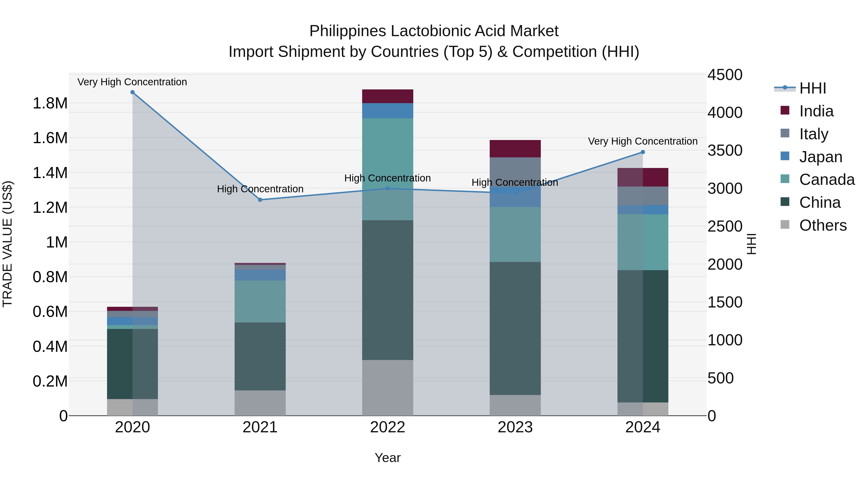Click the 0.2M left axis tick
The width and height of the screenshot is (868, 488).
(50, 381)
